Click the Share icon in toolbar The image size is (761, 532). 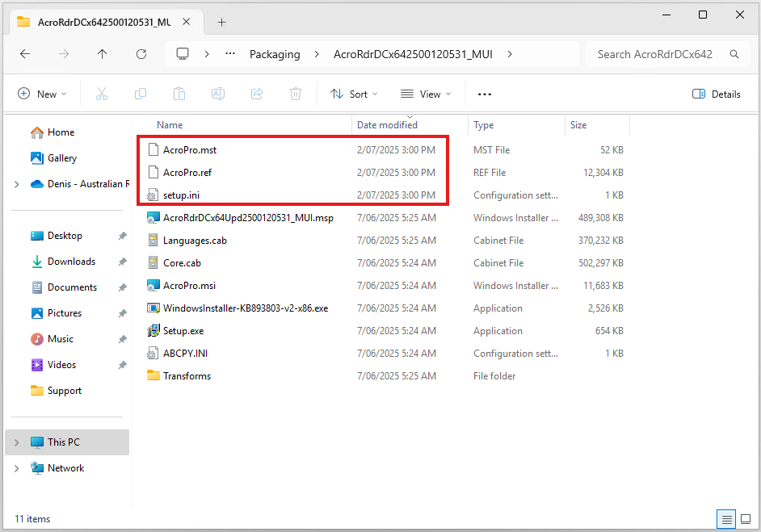pos(257,94)
